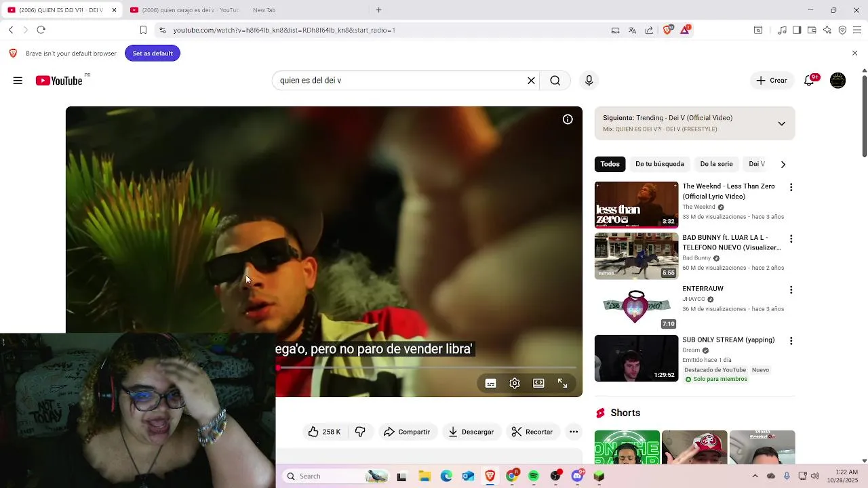Screen dimensions: 868x488
Task: Open Brave main menu
Action: (x=857, y=30)
